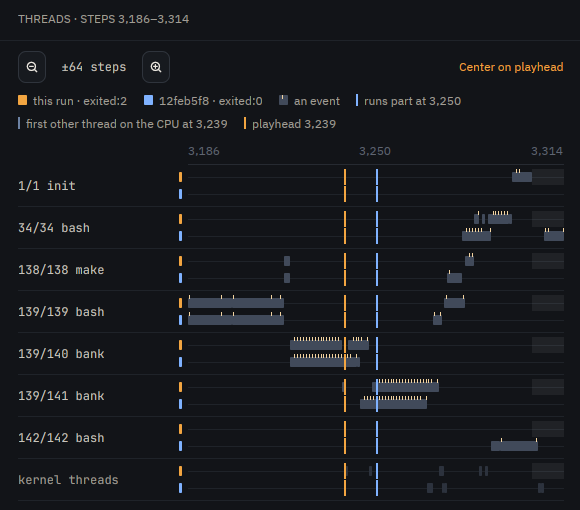This screenshot has width=580, height=510.
Task: Zoom in the step range
Action: [156, 67]
